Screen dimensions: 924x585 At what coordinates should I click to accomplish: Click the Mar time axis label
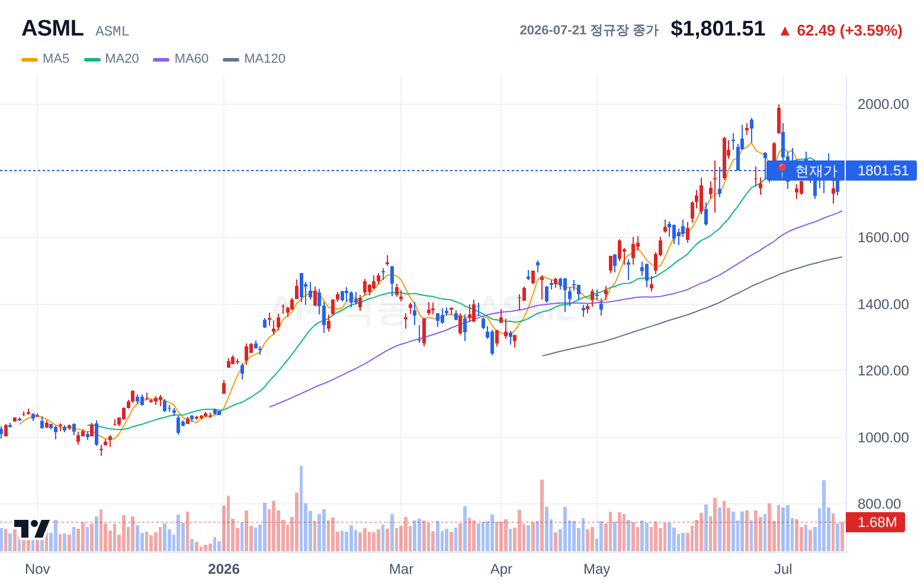(x=401, y=569)
